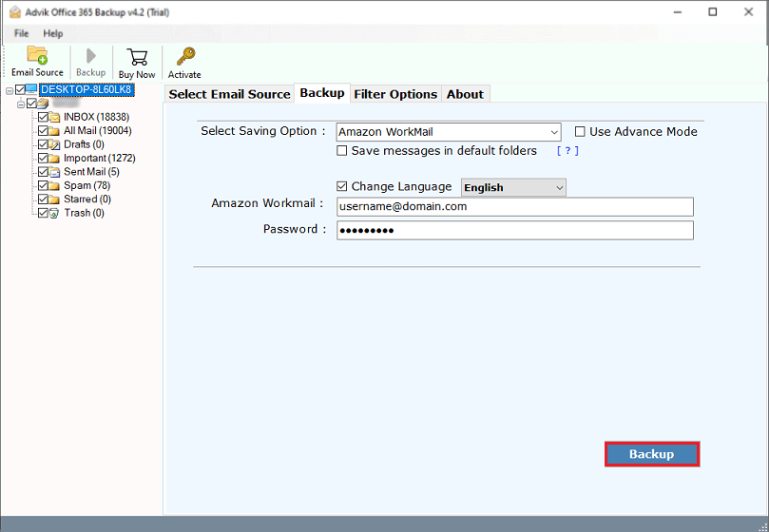The height and width of the screenshot is (532, 769).
Task: Click the Email Source toolbar icon
Action: [x=37, y=55]
